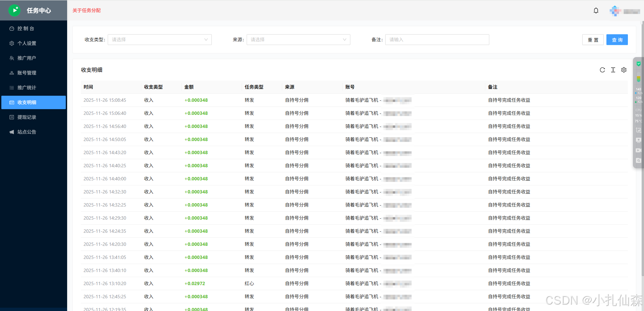The height and width of the screenshot is (311, 644).
Task: Click the 控制台 dashboard icon
Action: (12, 29)
